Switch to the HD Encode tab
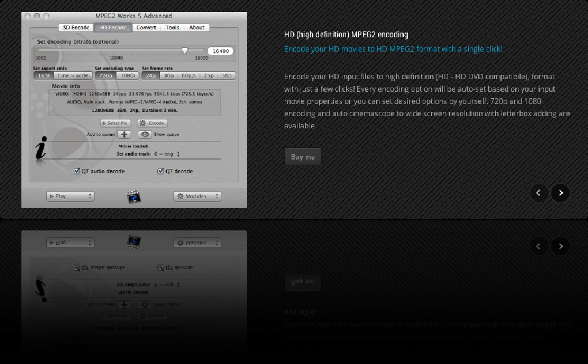Screen dimensions: 588x364 (x=113, y=28)
